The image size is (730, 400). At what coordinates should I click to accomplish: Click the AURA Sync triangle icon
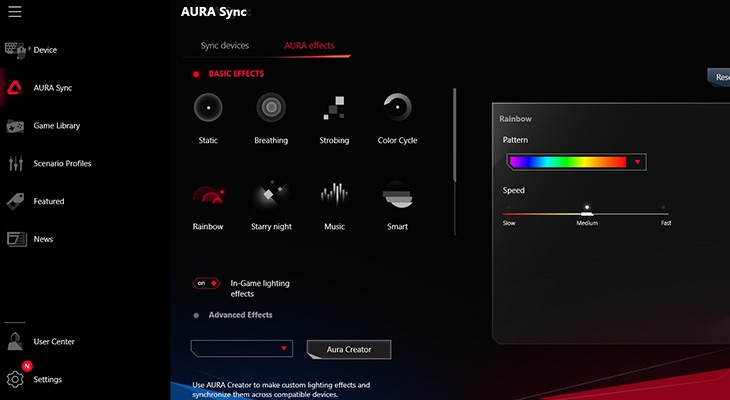(x=14, y=88)
